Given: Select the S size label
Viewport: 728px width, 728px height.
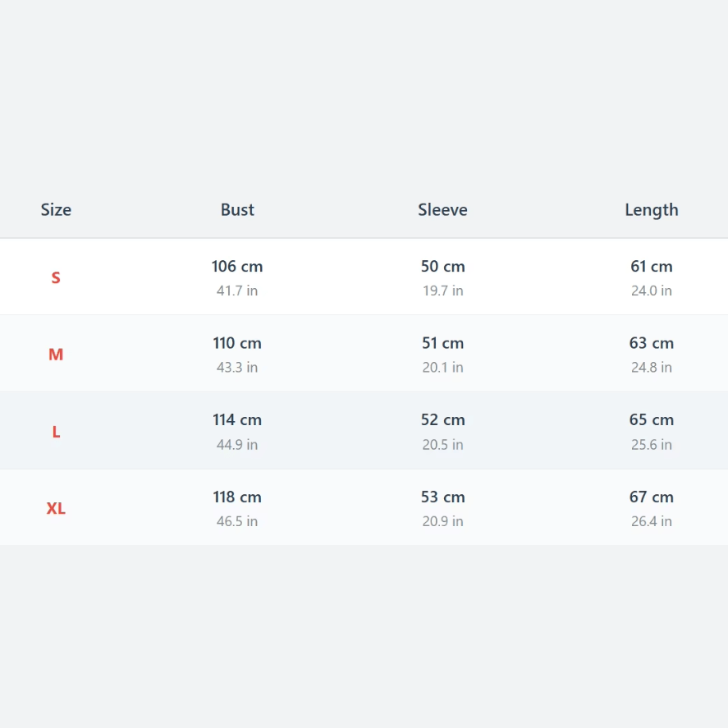Looking at the screenshot, I should click(56, 277).
